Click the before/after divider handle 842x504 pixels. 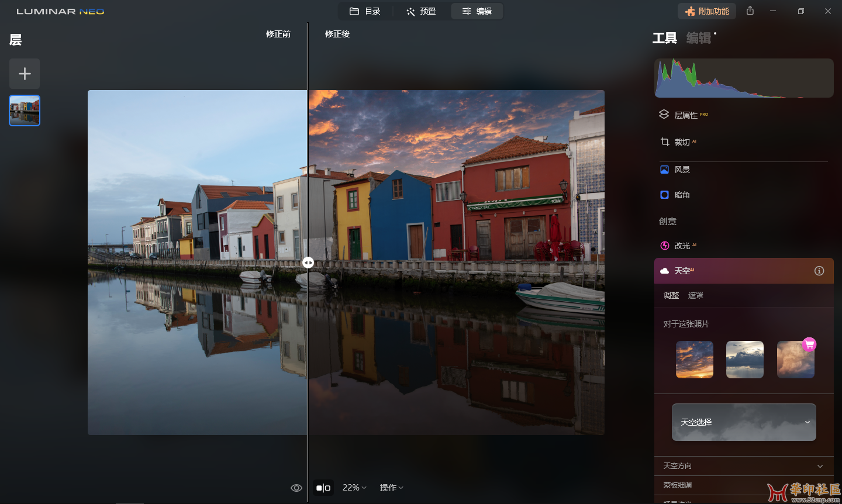coord(308,263)
